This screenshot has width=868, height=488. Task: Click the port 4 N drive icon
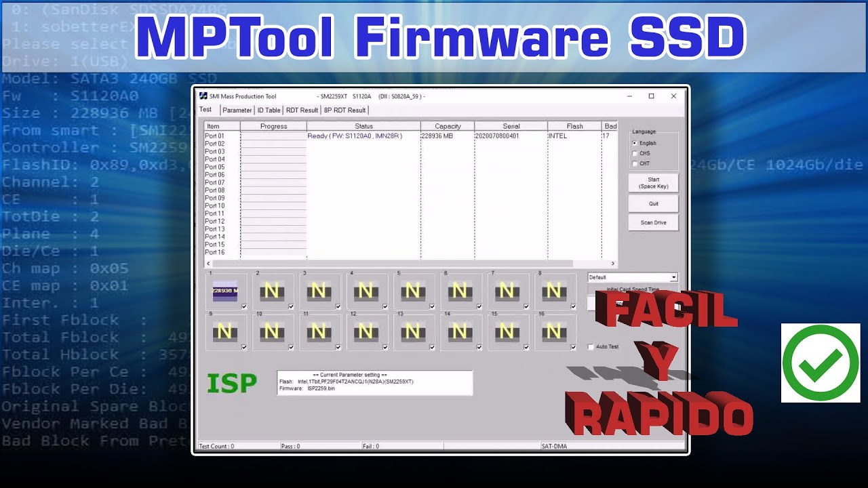[x=366, y=291]
